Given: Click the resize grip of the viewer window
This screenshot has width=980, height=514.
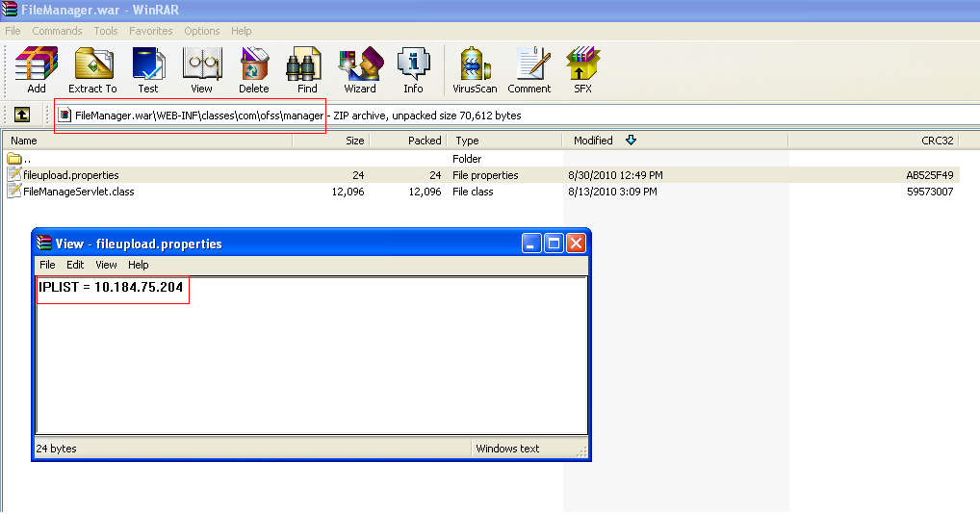Looking at the screenshot, I should [581, 452].
